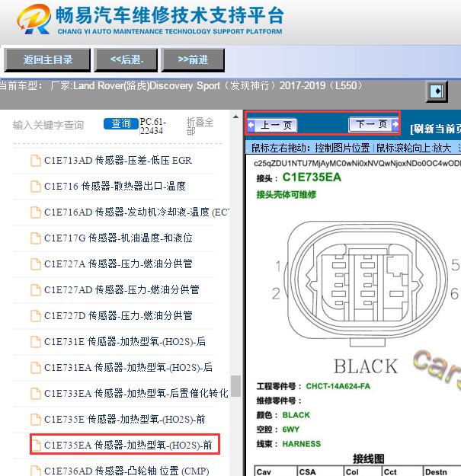Screen dimensions: 461x476
Task: Click the part number CHCT-14A624-FA
Action: click(x=338, y=386)
